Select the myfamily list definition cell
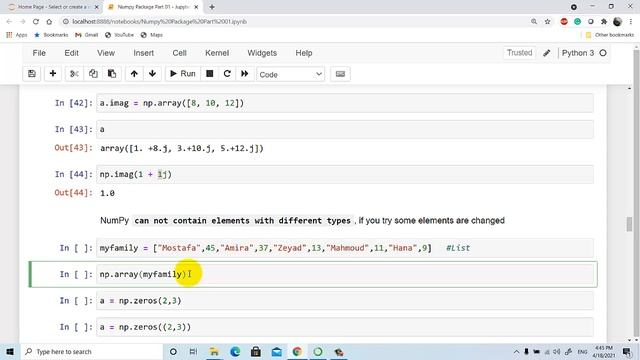 pos(345,248)
